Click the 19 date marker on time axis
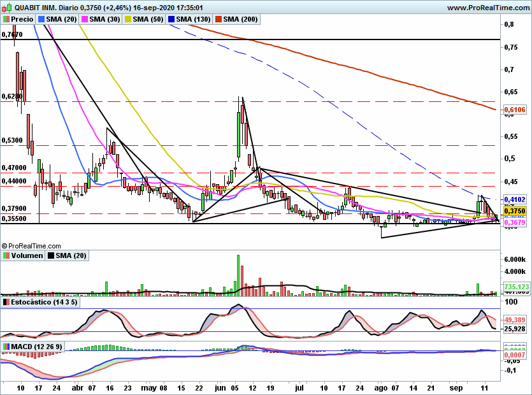 (270, 388)
